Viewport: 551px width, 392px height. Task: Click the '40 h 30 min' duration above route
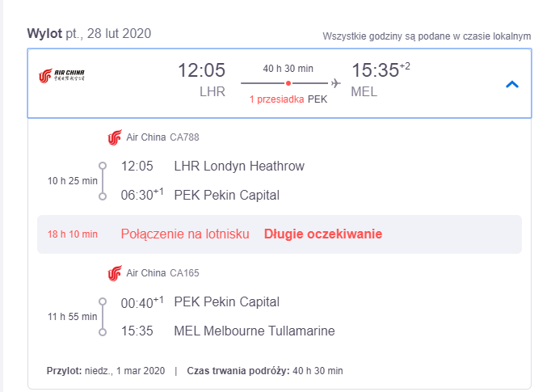coord(288,69)
